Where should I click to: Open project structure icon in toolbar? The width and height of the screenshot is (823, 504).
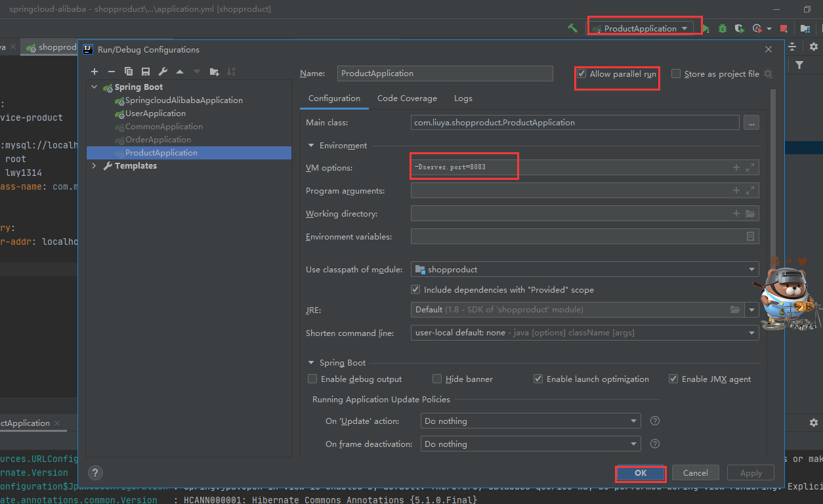click(x=805, y=28)
